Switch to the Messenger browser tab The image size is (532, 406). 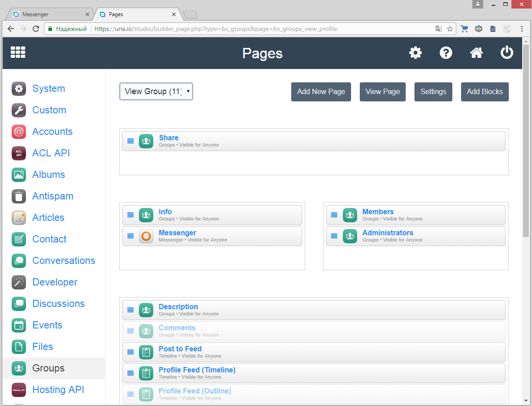pyautogui.click(x=49, y=14)
